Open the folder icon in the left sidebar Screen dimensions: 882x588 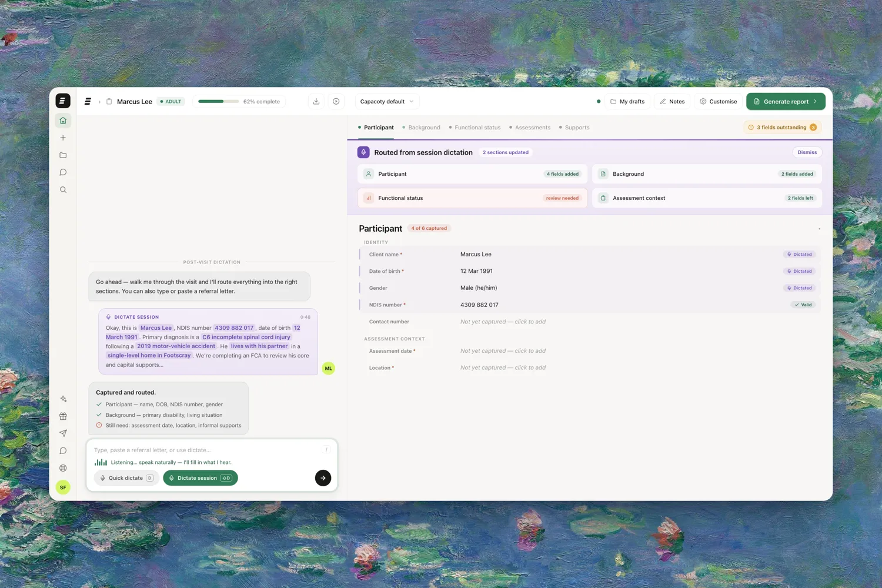point(63,155)
